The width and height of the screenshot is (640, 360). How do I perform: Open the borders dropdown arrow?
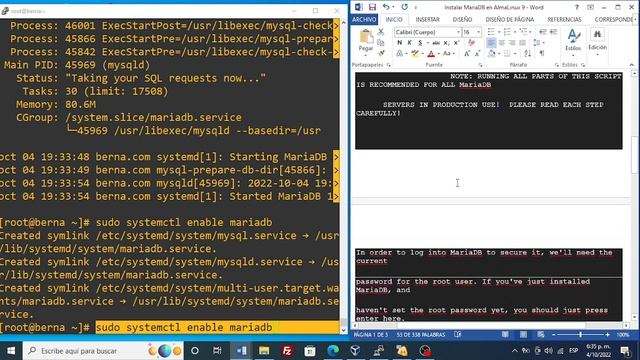coord(515,53)
